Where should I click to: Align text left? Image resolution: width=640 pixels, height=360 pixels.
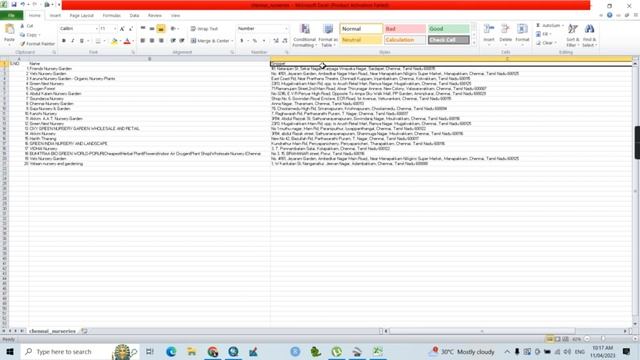pos(142,41)
